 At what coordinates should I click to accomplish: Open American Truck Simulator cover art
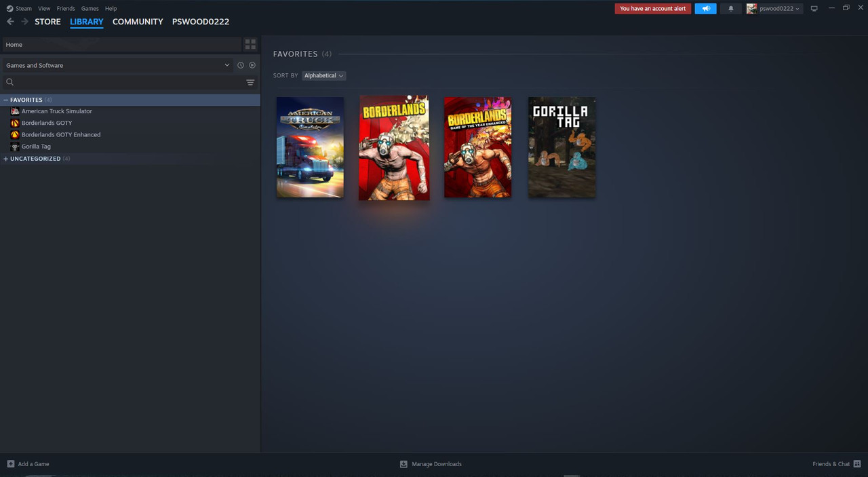[x=310, y=147]
